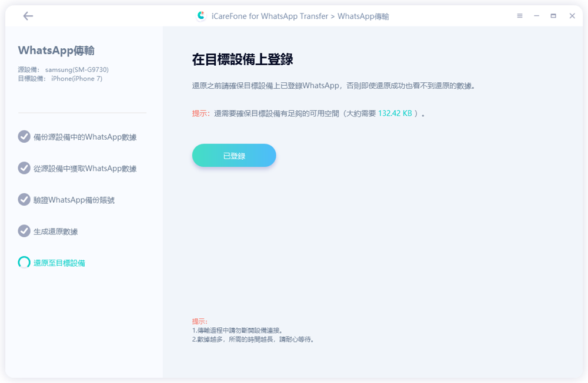This screenshot has width=588, height=383.
Task: Maximize the iCareFone window
Action: (x=554, y=16)
